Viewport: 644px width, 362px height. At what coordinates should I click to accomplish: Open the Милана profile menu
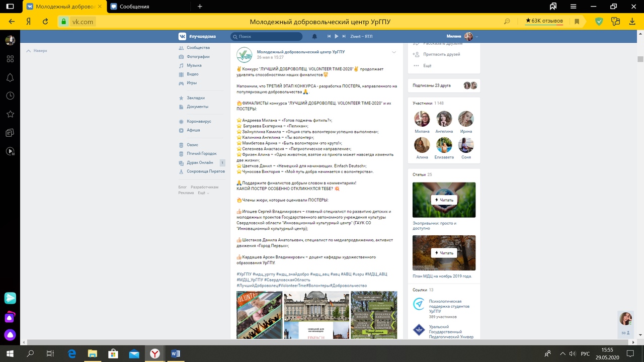pyautogui.click(x=462, y=36)
